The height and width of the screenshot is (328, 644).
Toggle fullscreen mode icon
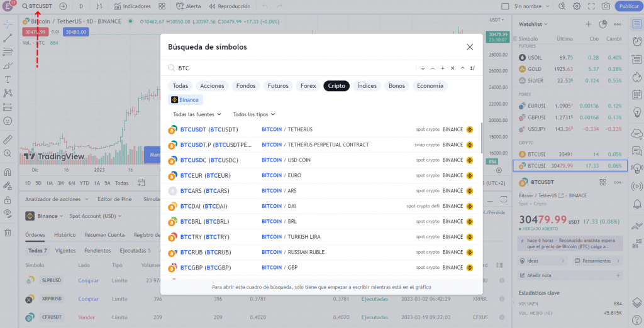591,6
